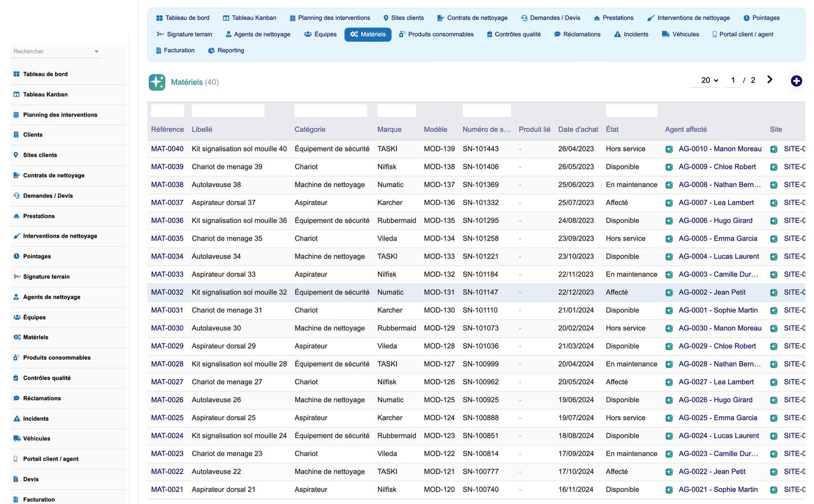
Task: Open agent icon beside AG-0005 - Emma Garcia
Action: 669,239
